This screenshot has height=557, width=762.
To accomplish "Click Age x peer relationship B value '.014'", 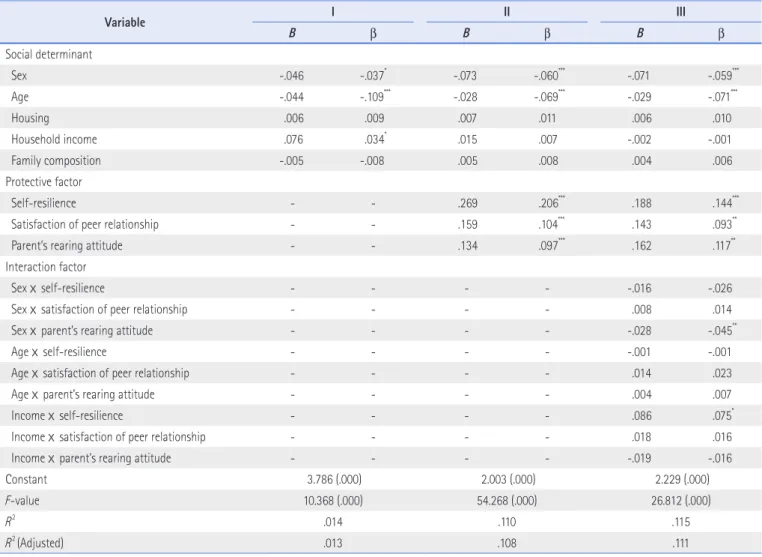I will click(x=641, y=374).
